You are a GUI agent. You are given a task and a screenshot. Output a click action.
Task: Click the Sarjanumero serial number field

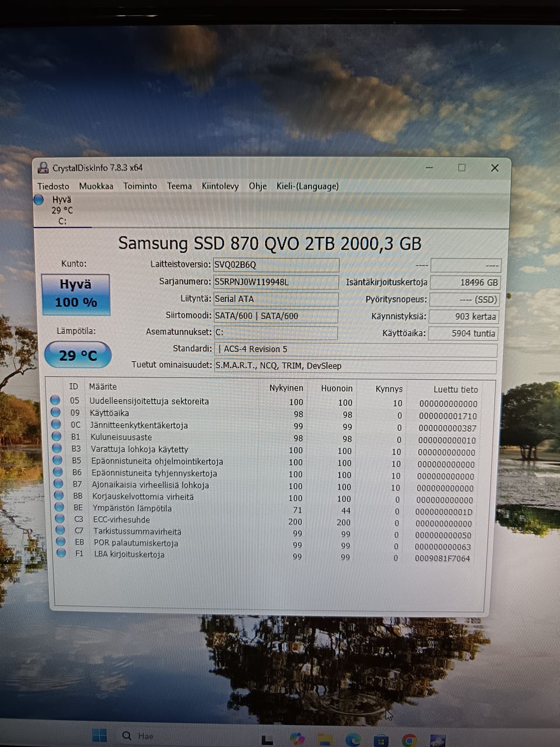[275, 282]
